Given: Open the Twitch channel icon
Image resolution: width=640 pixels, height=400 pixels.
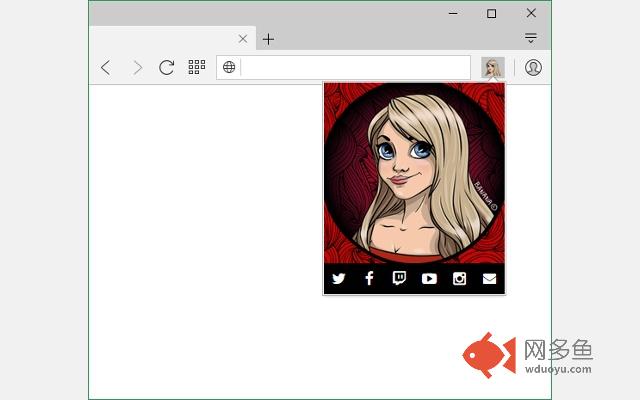Looking at the screenshot, I should (x=399, y=278).
